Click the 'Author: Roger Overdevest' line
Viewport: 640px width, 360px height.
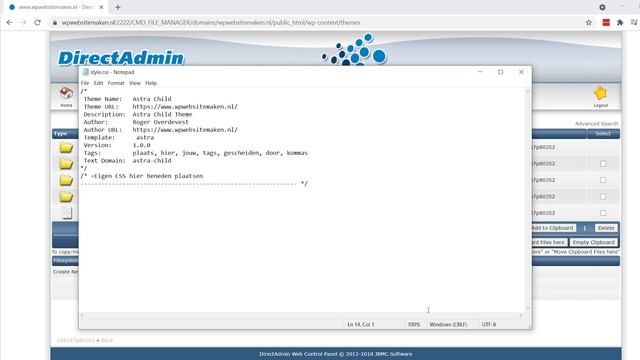(136, 122)
